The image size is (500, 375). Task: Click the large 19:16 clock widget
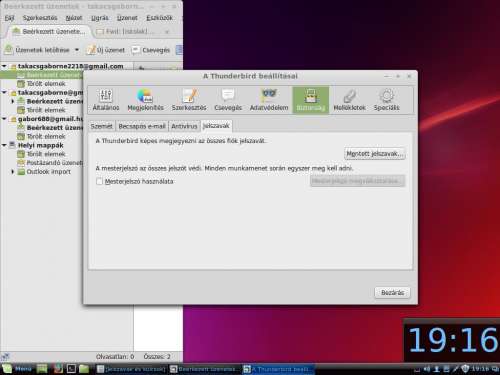[x=452, y=340]
